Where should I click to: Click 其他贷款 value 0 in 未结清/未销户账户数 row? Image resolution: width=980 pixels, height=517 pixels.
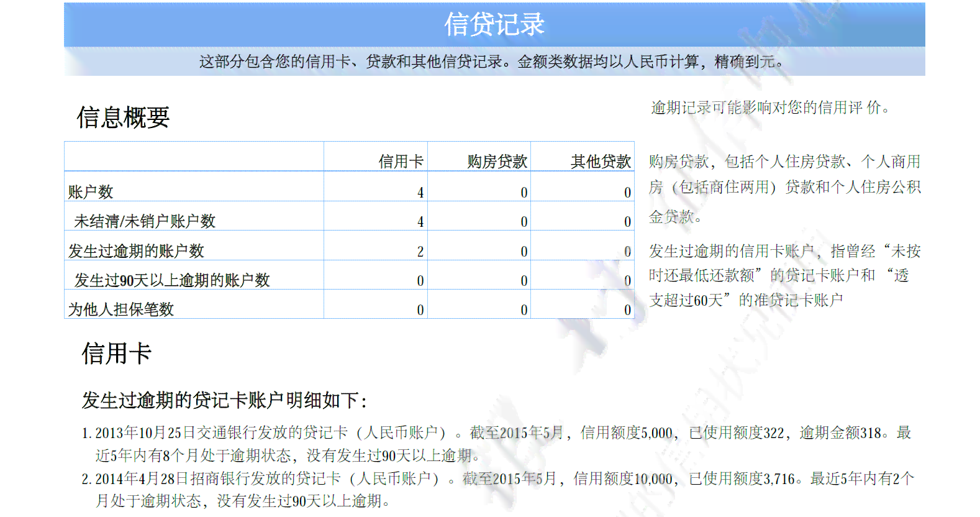627,222
